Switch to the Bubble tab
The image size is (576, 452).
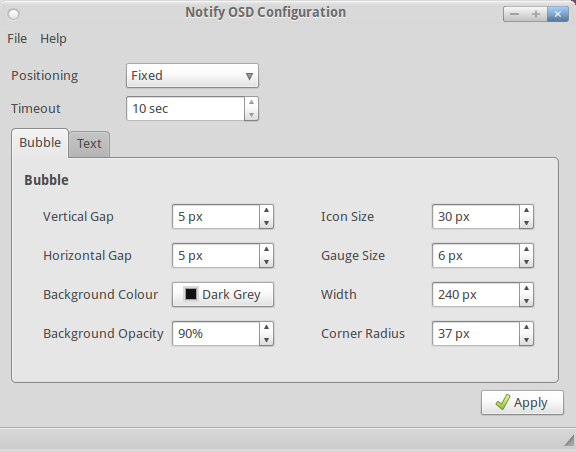[40, 143]
